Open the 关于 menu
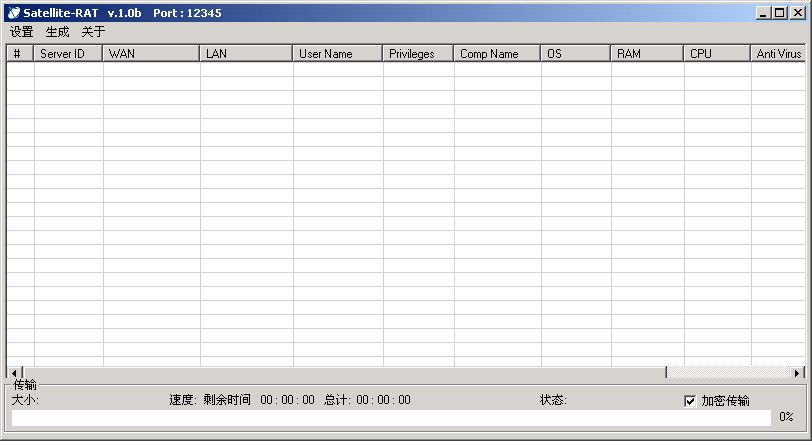The height and width of the screenshot is (441, 812). pos(93,32)
